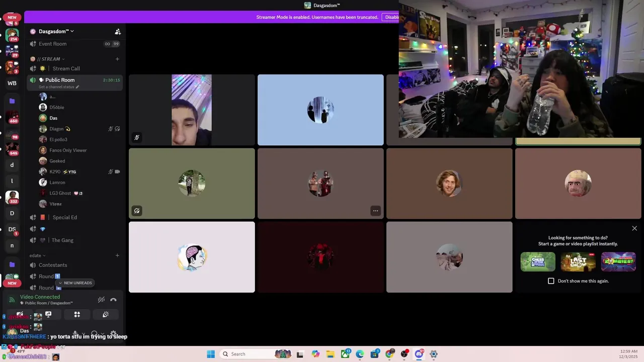This screenshot has height=362, width=644.
Task: Open the server with the 214 badge
Action: pyautogui.click(x=12, y=35)
